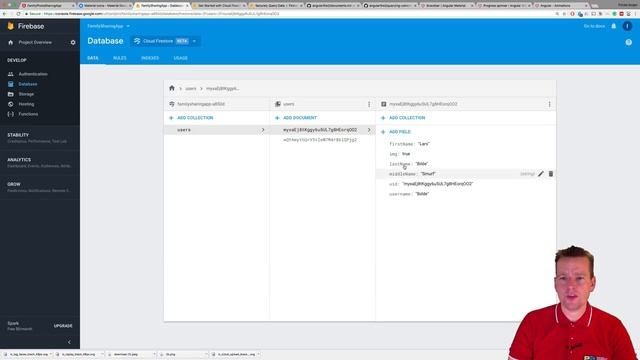This screenshot has width=640, height=360.
Task: Open the user account avatar
Action: pyautogui.click(x=627, y=26)
